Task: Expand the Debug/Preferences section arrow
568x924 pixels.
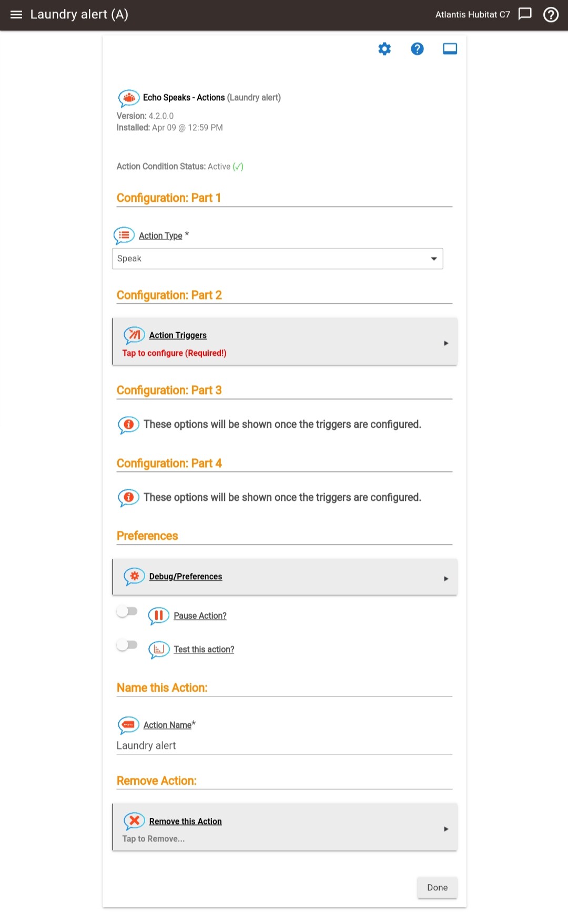Action: coord(446,579)
